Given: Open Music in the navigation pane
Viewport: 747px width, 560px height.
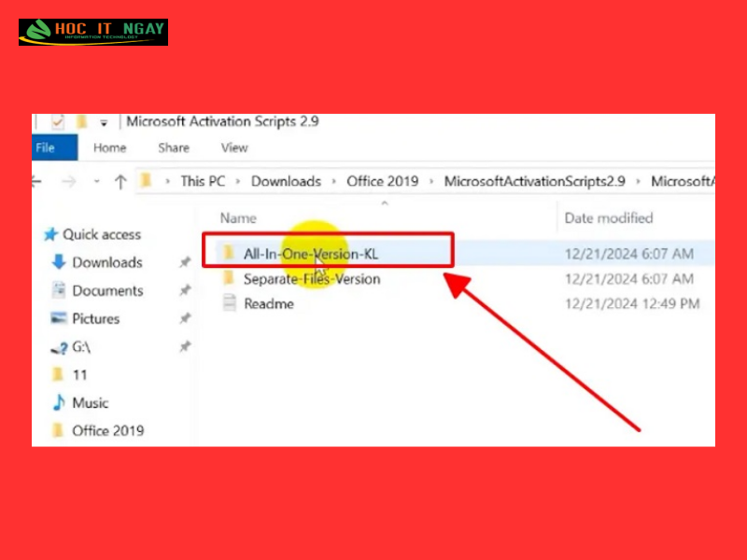Looking at the screenshot, I should (90, 403).
